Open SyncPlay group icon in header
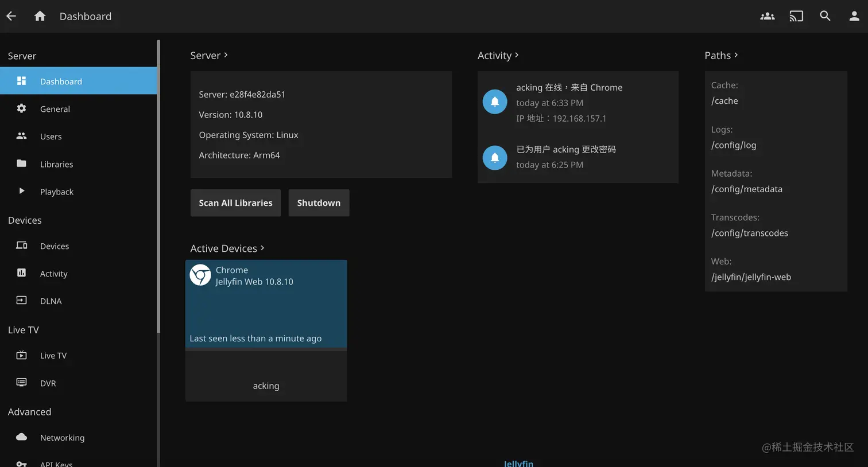Screen dimensions: 868x467 pyautogui.click(x=768, y=16)
